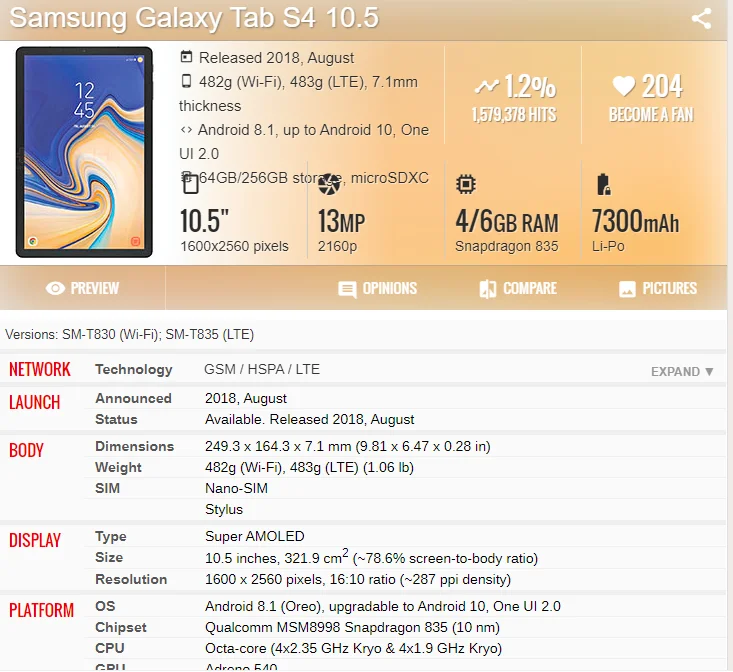
Task: Click the share icon in the header
Action: point(701,19)
